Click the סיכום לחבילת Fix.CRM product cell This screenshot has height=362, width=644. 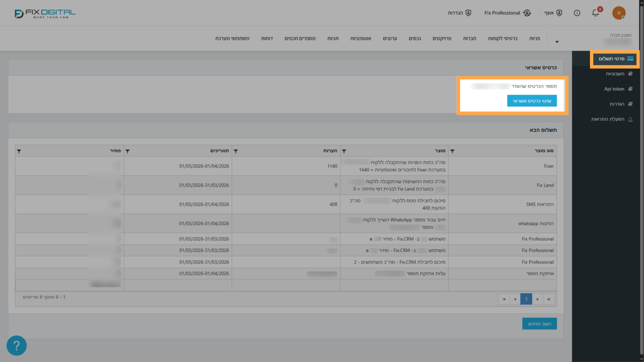[x=394, y=262]
